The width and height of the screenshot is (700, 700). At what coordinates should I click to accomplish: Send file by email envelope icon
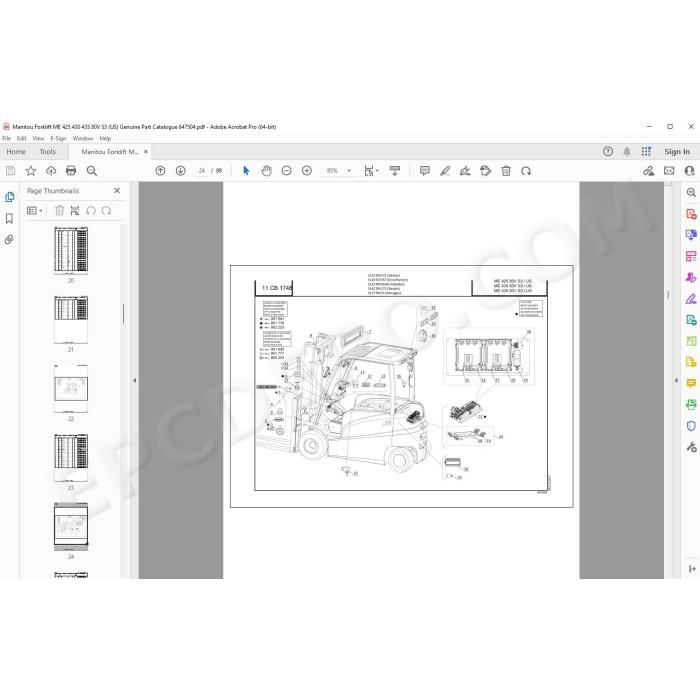click(x=669, y=171)
